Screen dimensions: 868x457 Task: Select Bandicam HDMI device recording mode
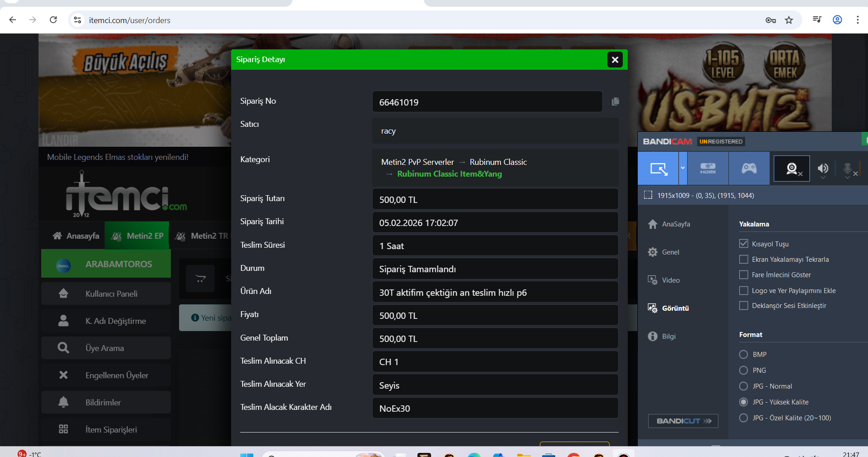click(x=708, y=168)
